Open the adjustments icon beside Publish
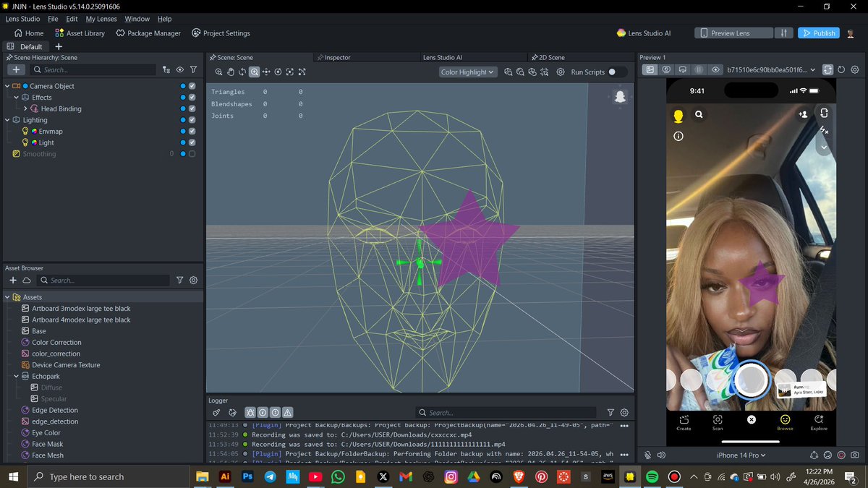The height and width of the screenshot is (488, 868). 783,33
